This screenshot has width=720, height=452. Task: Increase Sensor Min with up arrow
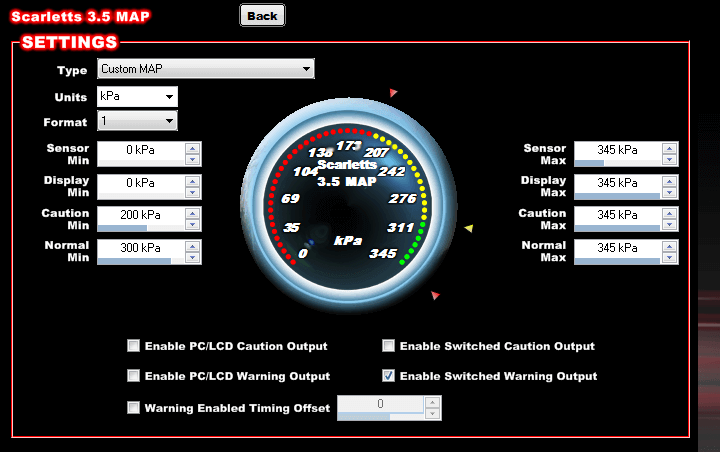click(193, 148)
